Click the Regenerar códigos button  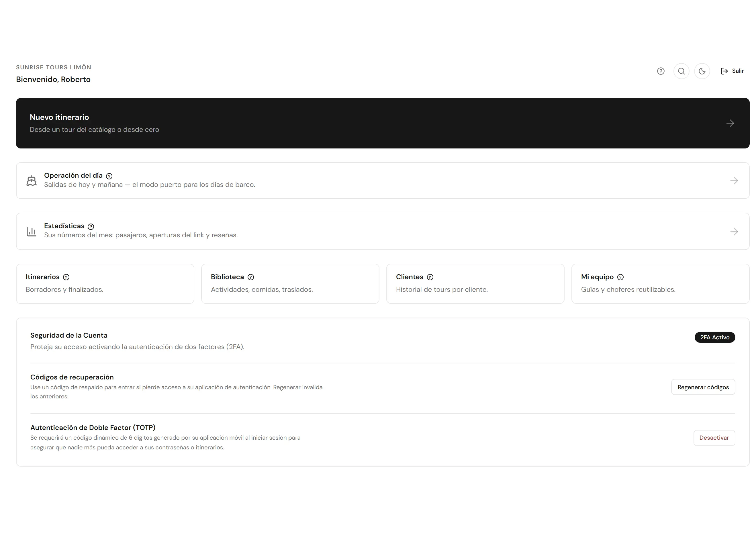pos(703,387)
